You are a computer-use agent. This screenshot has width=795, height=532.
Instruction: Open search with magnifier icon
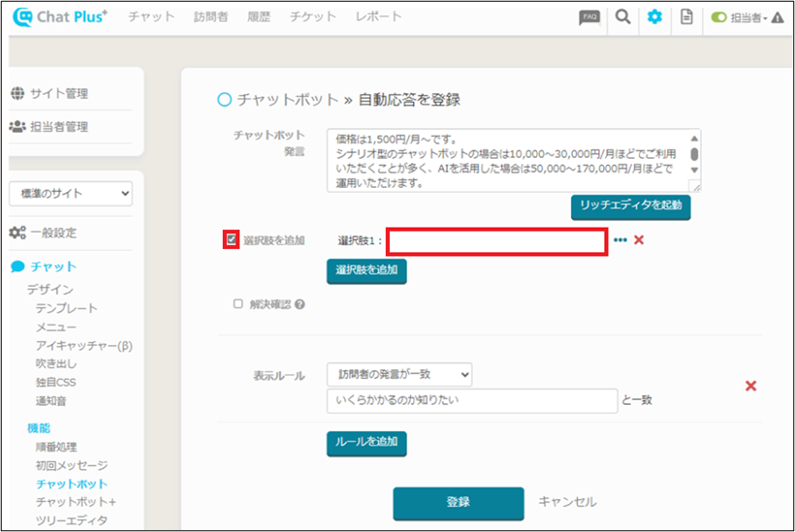(x=622, y=17)
